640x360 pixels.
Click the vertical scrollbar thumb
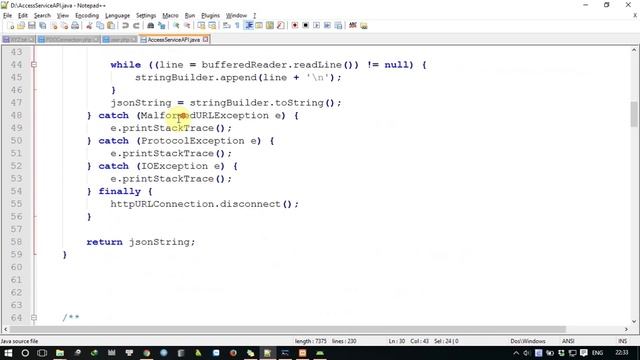634,115
